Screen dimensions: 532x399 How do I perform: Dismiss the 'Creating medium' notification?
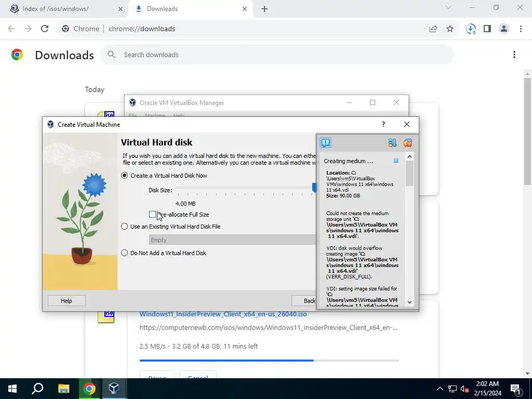click(x=395, y=161)
